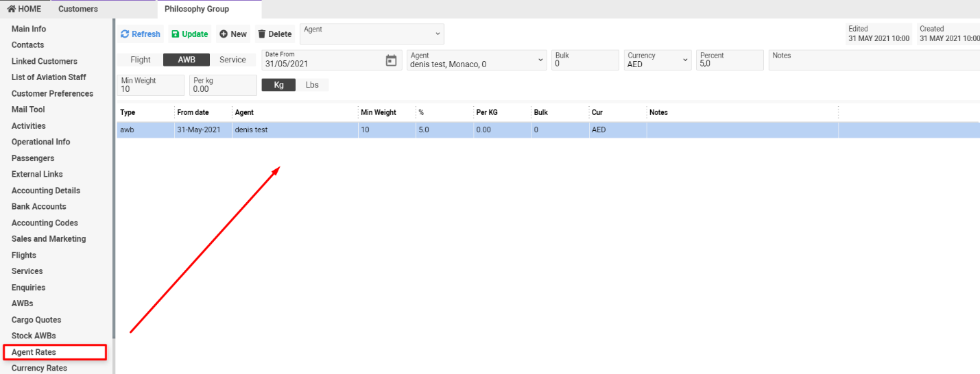Open Currency Rates section
This screenshot has width=980, height=374.
tap(39, 368)
